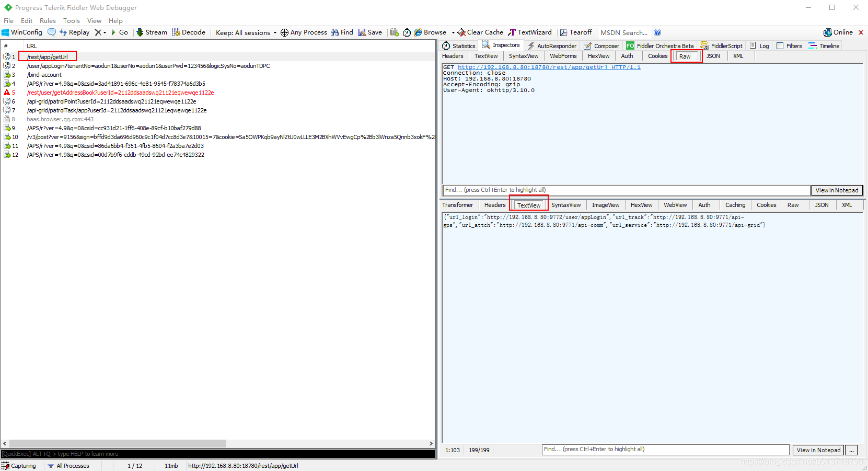Open the Timeline tab
Image resolution: width=868 pixels, height=471 pixels.
pos(824,46)
